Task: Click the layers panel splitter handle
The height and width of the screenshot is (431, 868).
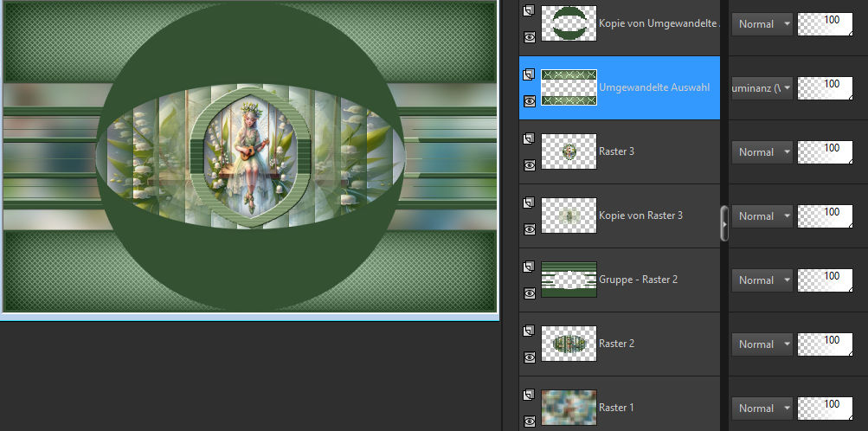Action: point(724,223)
